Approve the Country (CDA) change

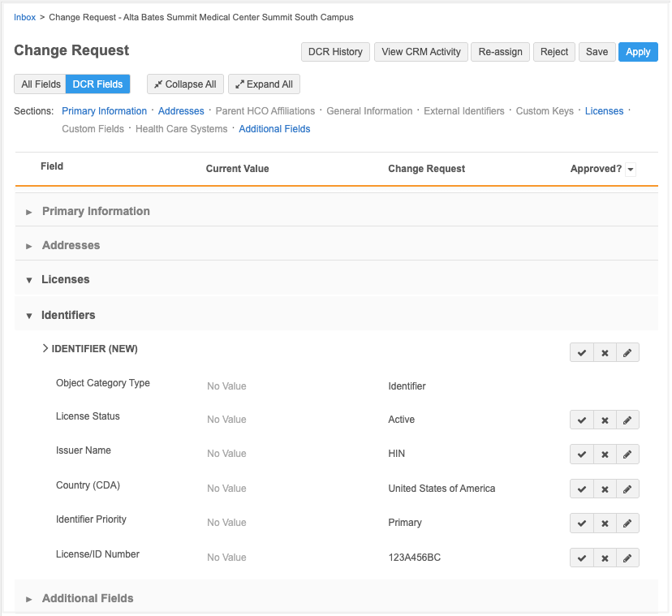(x=582, y=489)
